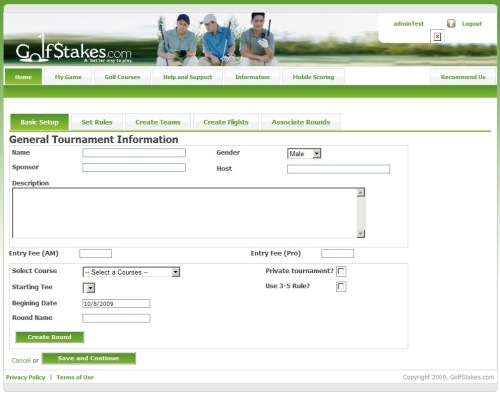Click the Recommend Us menu item
The image size is (500, 398).
tap(463, 77)
